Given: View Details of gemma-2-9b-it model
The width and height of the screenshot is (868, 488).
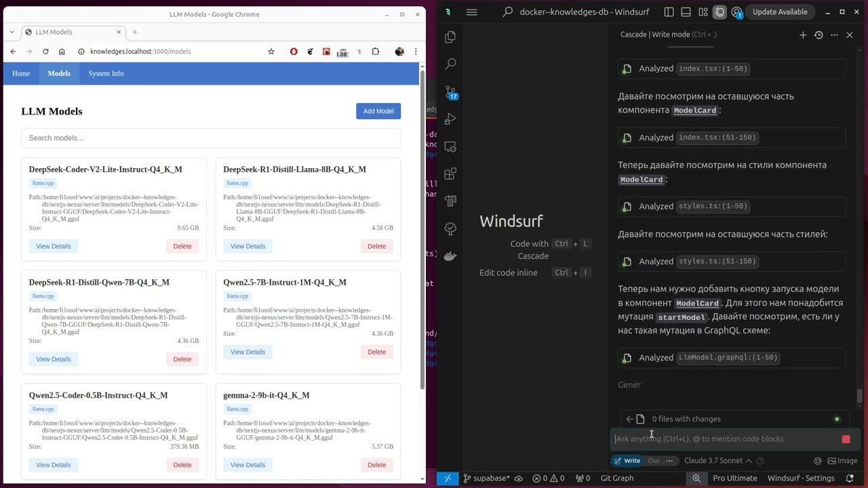Looking at the screenshot, I should [248, 465].
